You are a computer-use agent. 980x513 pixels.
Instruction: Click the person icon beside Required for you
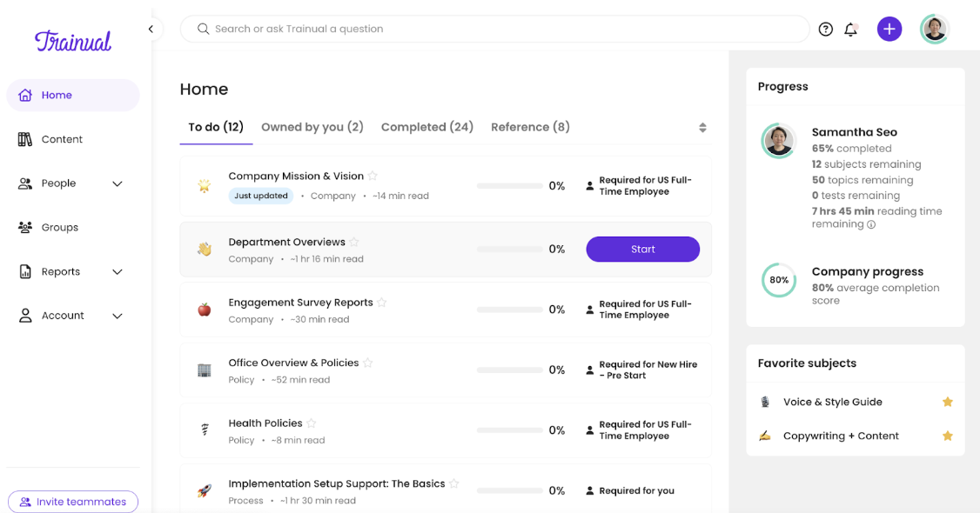pyautogui.click(x=589, y=490)
